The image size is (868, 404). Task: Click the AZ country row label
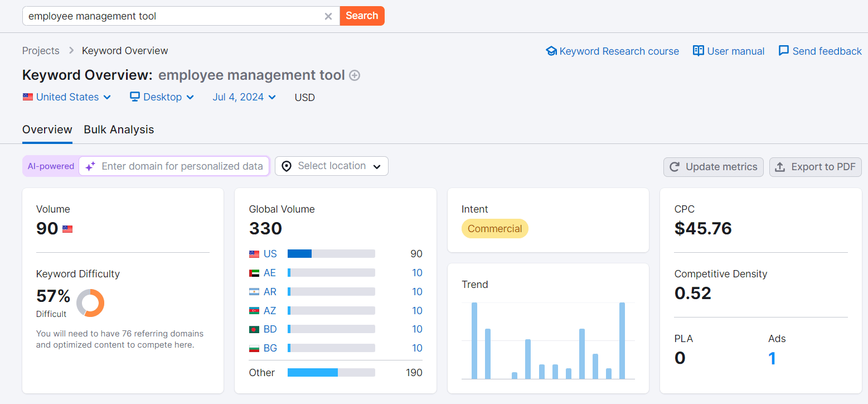pyautogui.click(x=270, y=311)
